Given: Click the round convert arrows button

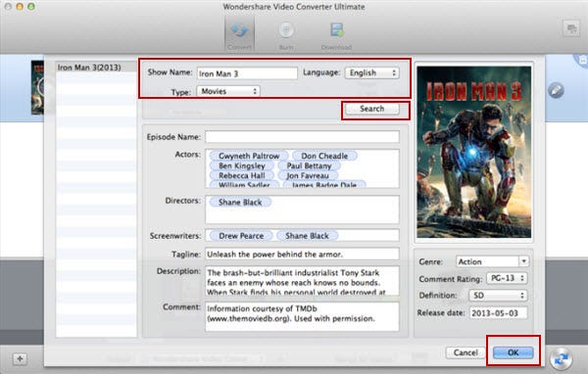Looking at the screenshot, I should [x=562, y=359].
